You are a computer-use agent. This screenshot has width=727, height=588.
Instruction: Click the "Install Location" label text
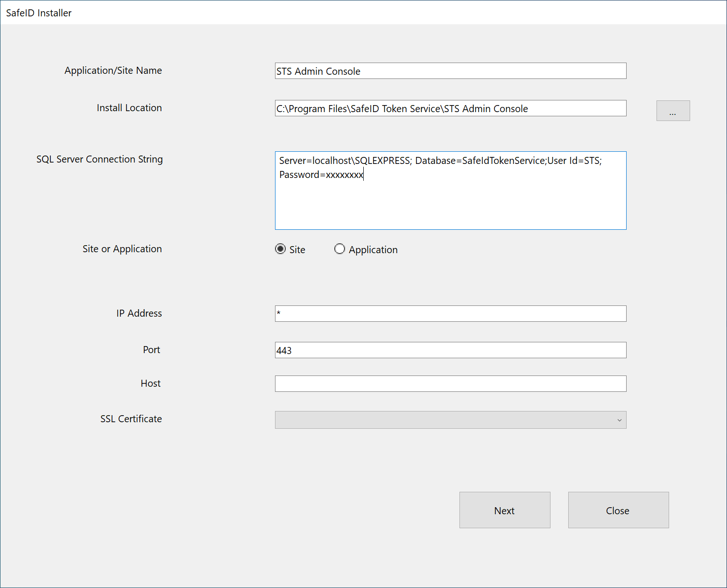(129, 108)
